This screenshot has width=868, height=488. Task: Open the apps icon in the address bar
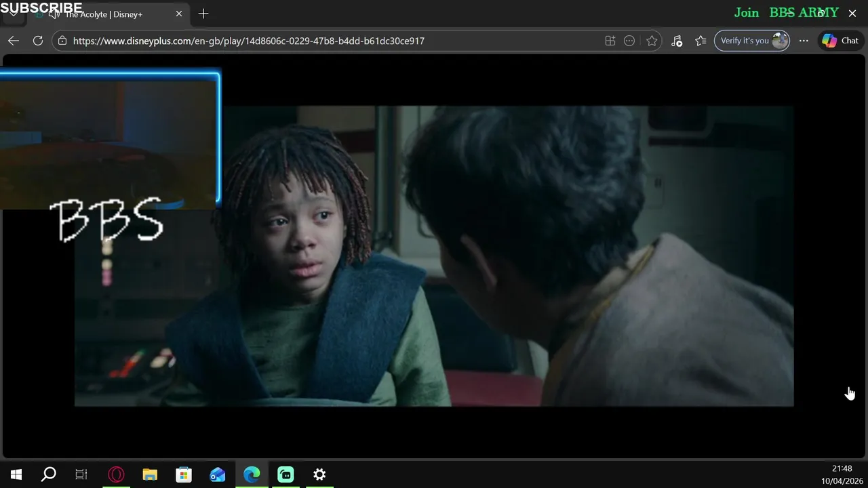[x=610, y=41]
